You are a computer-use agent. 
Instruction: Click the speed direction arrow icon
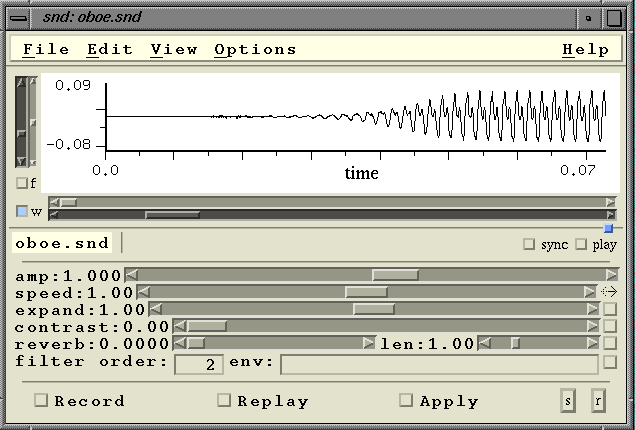pos(608,292)
